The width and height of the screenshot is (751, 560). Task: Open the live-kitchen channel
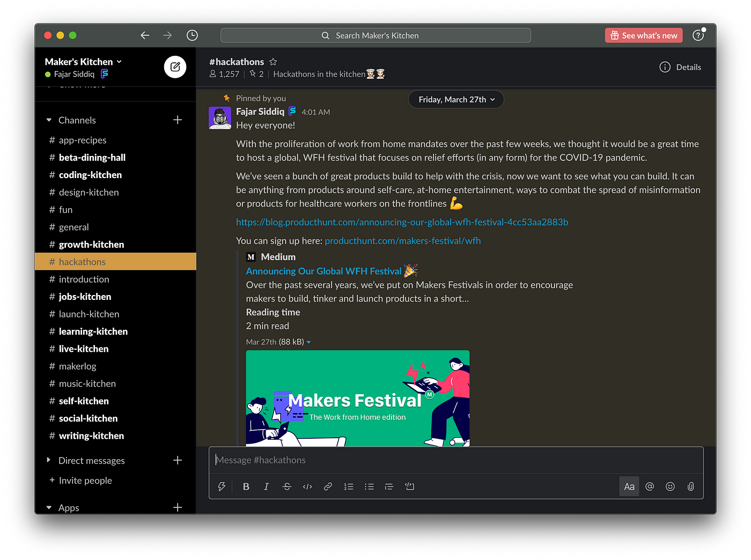point(115,349)
